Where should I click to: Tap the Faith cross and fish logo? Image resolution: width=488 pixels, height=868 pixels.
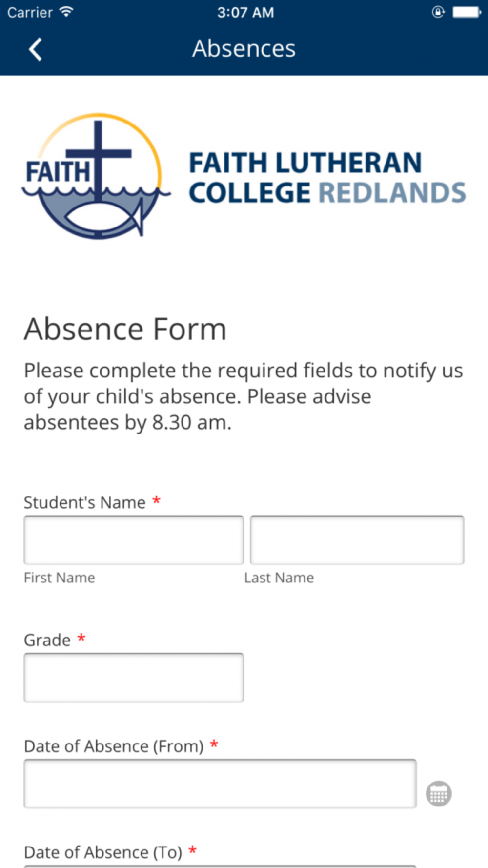(97, 176)
